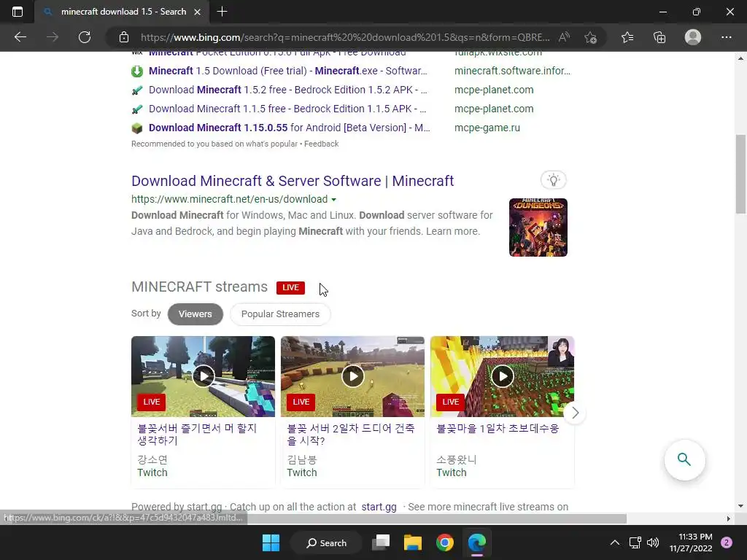
Task: Click the profile avatar icon
Action: pyautogui.click(x=693, y=37)
